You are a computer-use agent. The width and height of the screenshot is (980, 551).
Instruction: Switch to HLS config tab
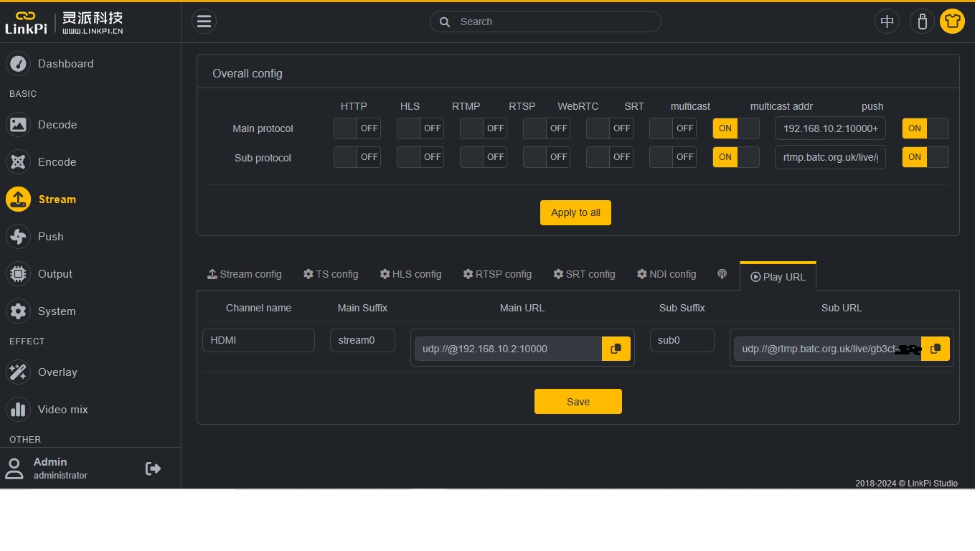coord(410,274)
